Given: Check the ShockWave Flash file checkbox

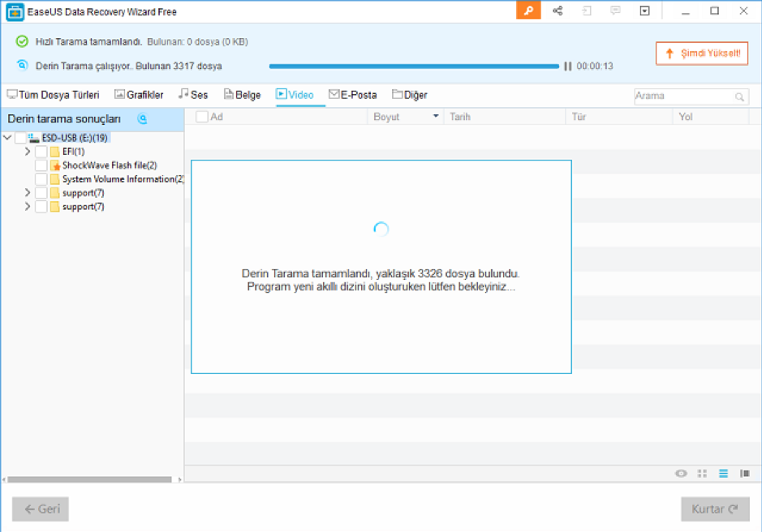Looking at the screenshot, I should point(41,165).
